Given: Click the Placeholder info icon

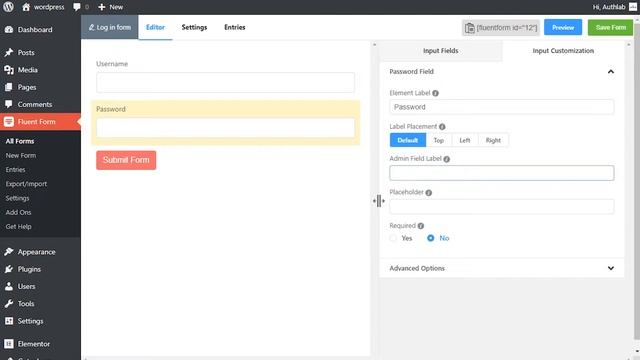Looking at the screenshot, I should [429, 193].
